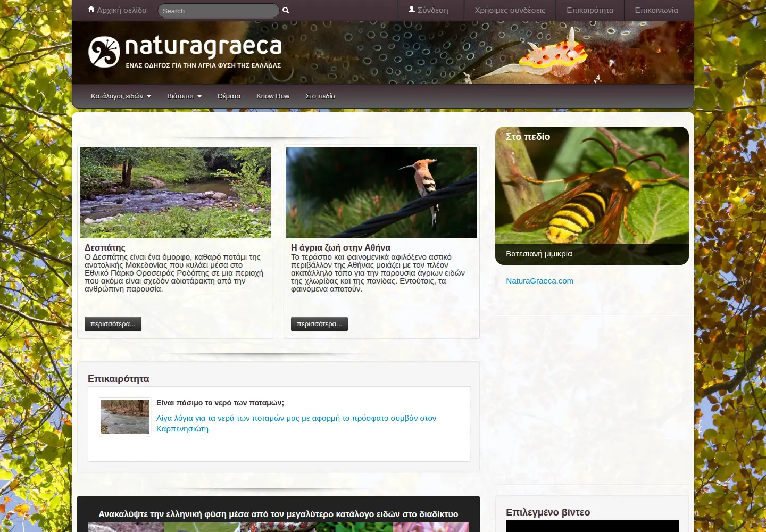Click the Επικαιρότητα section heading
The height and width of the screenshot is (532, 766).
pyautogui.click(x=118, y=379)
